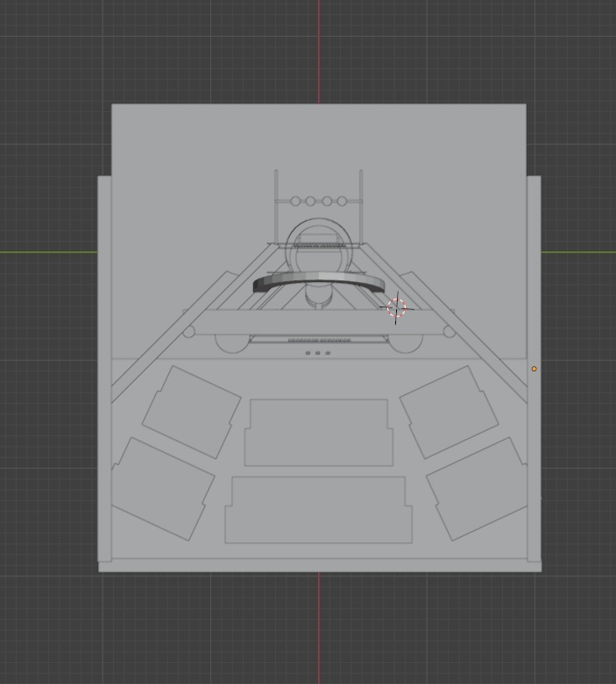The width and height of the screenshot is (616, 684).
Task: Select the lower-left tilted panel
Action: pos(163,489)
